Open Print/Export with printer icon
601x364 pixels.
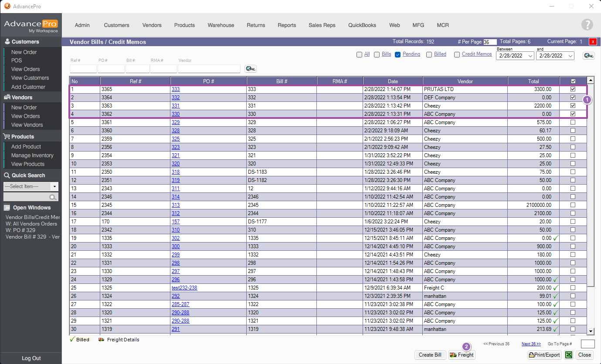click(x=544, y=355)
